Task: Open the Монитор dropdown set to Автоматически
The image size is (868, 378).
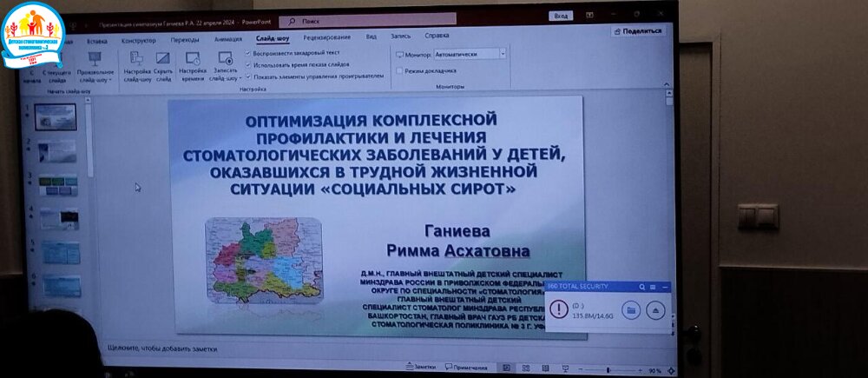Action: (x=470, y=55)
